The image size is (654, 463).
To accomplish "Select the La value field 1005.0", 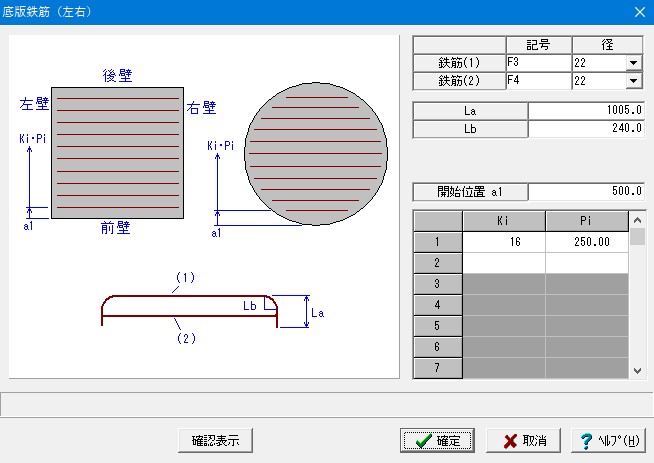I will click(586, 111).
